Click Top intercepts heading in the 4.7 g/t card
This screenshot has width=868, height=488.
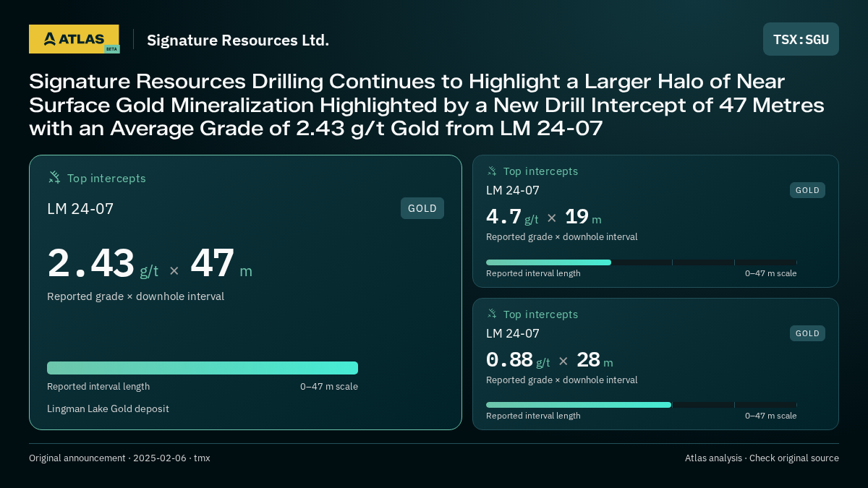(540, 171)
